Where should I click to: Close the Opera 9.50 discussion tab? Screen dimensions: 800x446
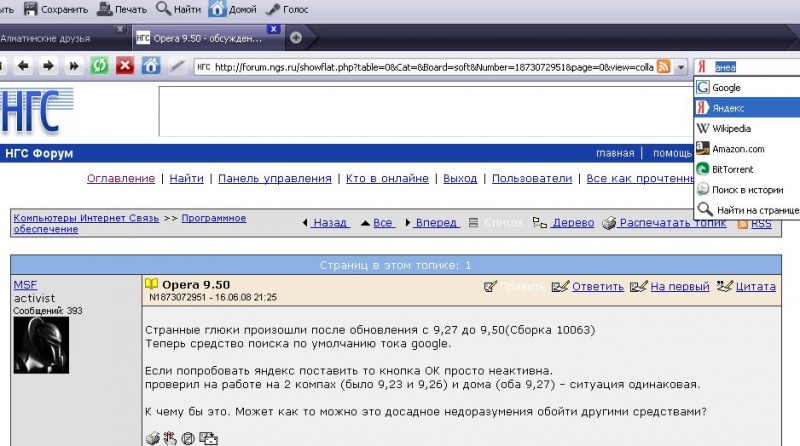(x=274, y=29)
